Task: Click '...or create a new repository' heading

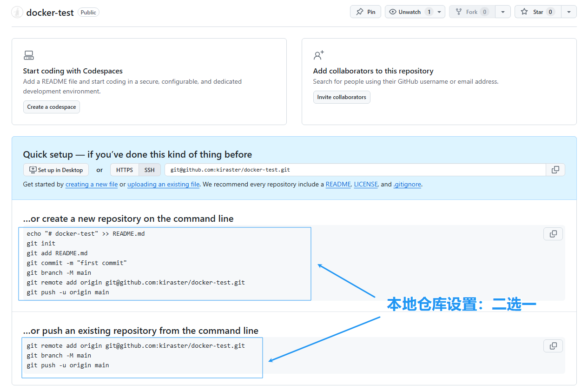Action: point(128,219)
